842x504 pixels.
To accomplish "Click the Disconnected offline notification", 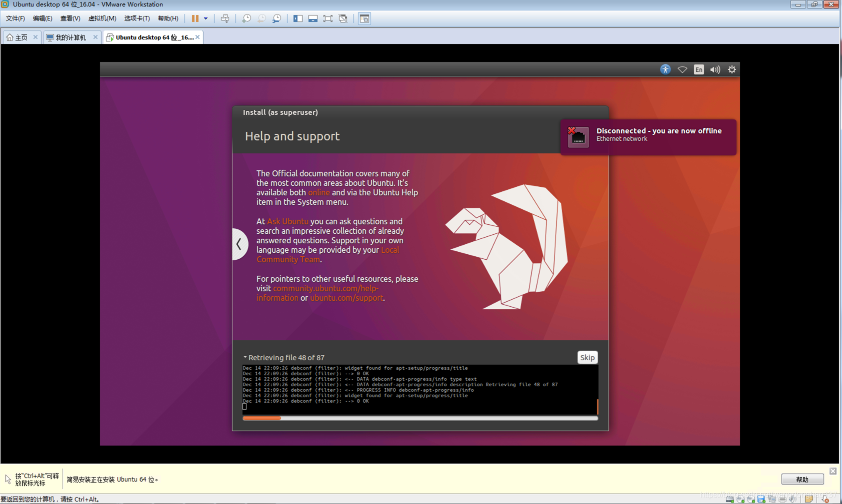I will coord(648,137).
